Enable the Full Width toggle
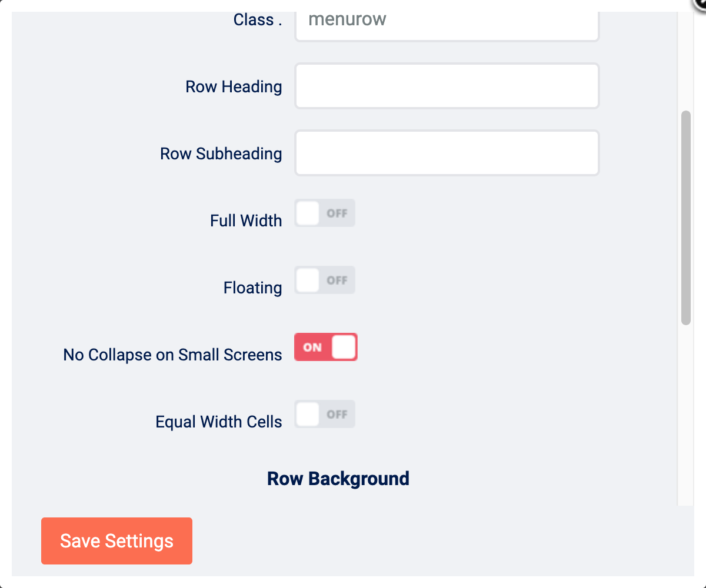The height and width of the screenshot is (588, 706). click(325, 213)
